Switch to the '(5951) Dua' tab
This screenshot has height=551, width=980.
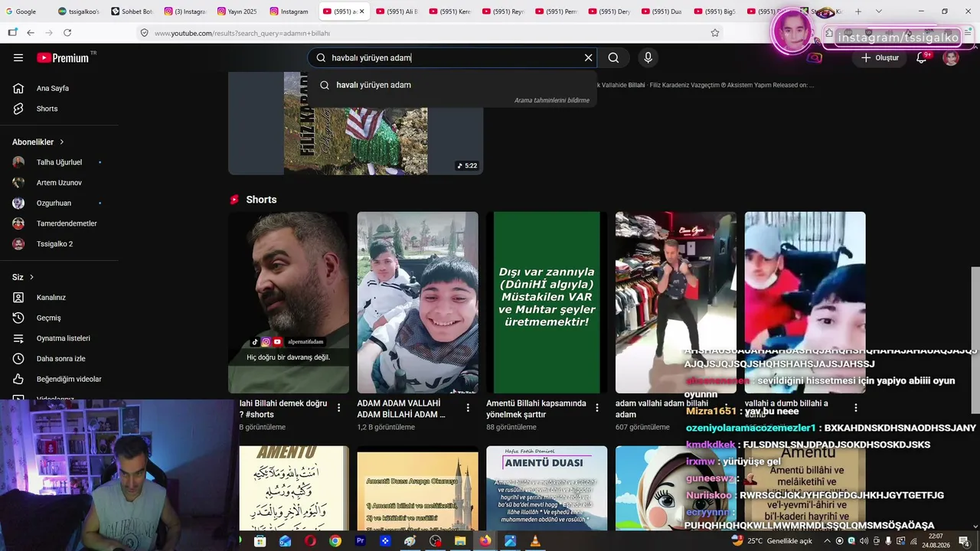pos(662,11)
